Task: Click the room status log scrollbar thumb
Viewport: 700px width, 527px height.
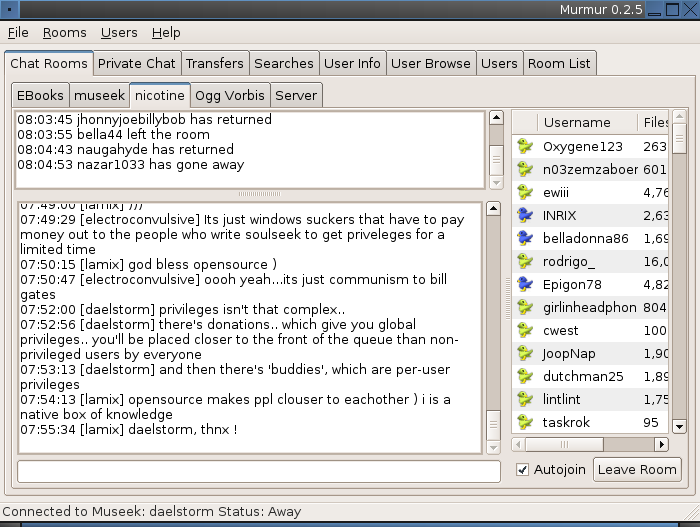Action: 496,159
